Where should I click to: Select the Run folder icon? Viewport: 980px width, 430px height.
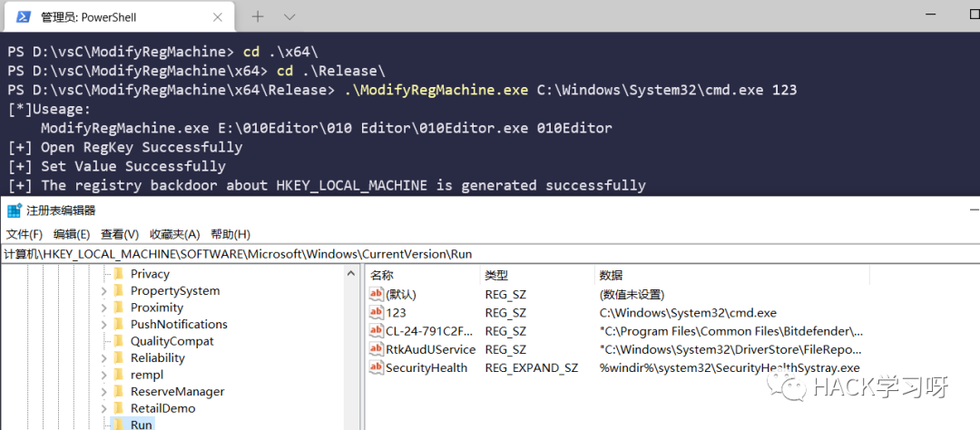(x=119, y=425)
